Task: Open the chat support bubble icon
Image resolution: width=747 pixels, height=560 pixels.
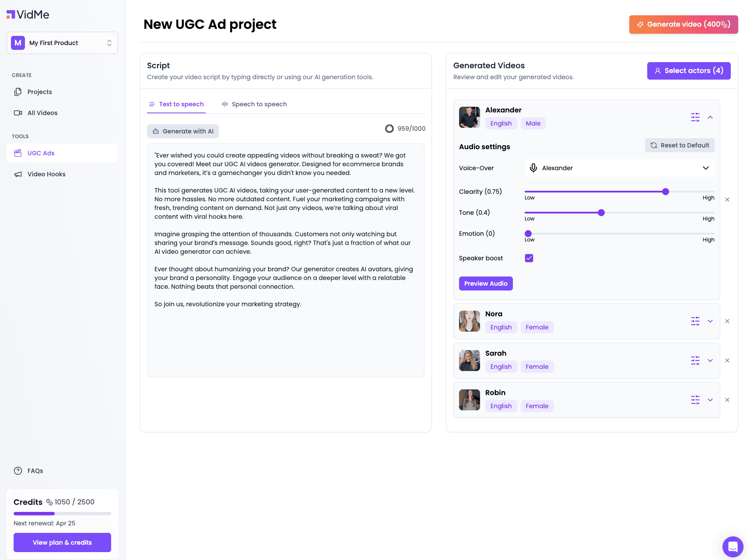Action: coord(733,547)
